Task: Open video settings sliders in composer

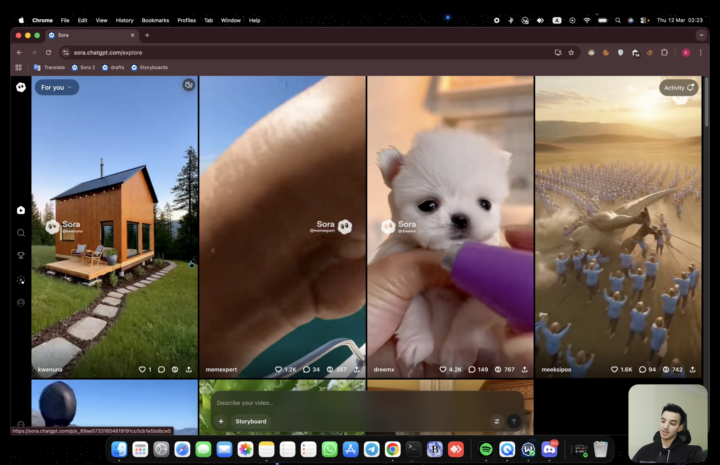Action: (496, 421)
